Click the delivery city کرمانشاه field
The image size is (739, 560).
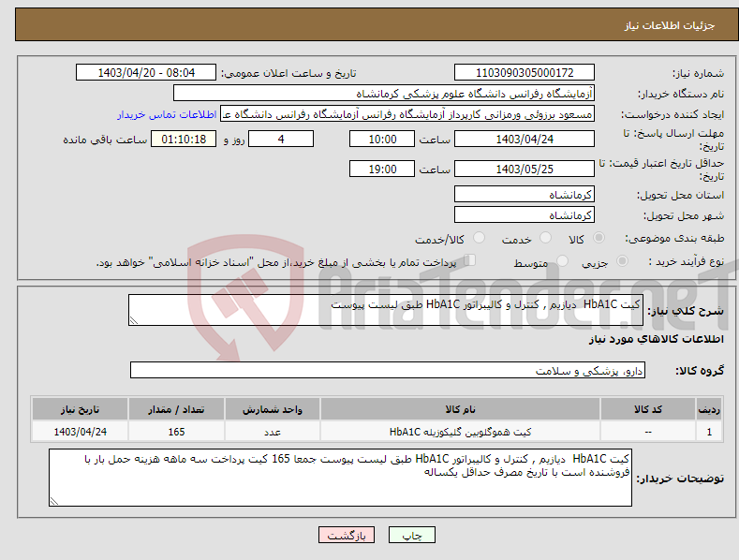(x=525, y=215)
